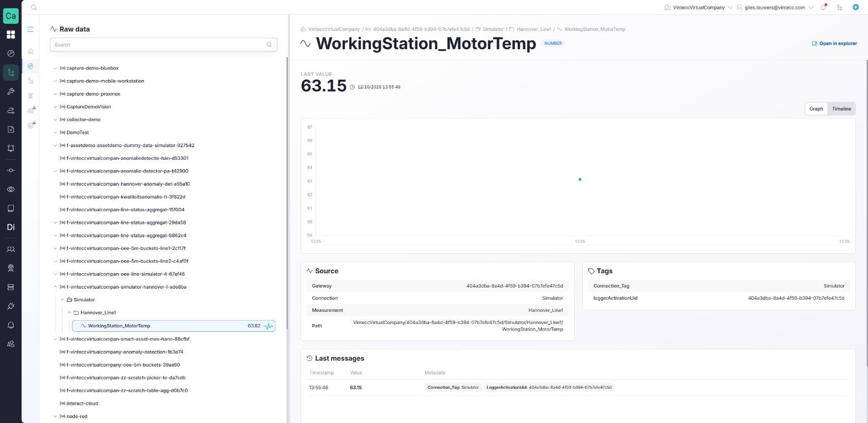Click the book icon in left sidebar

coord(11,208)
